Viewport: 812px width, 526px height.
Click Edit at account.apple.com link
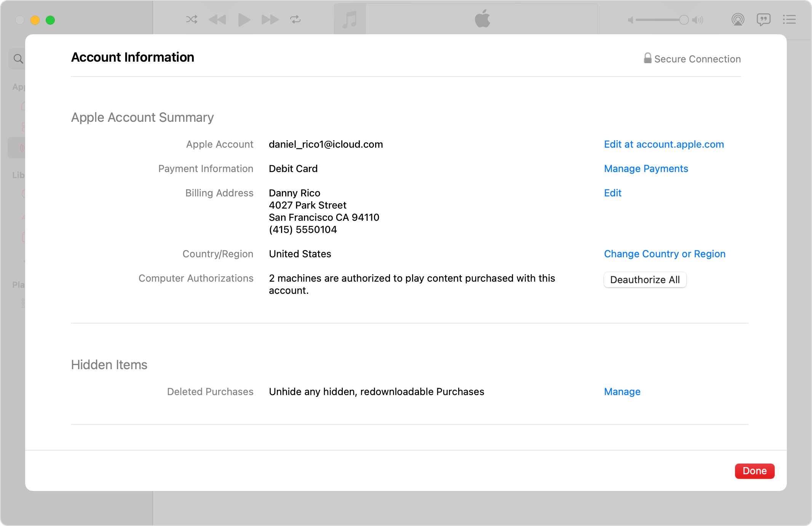[663, 144]
